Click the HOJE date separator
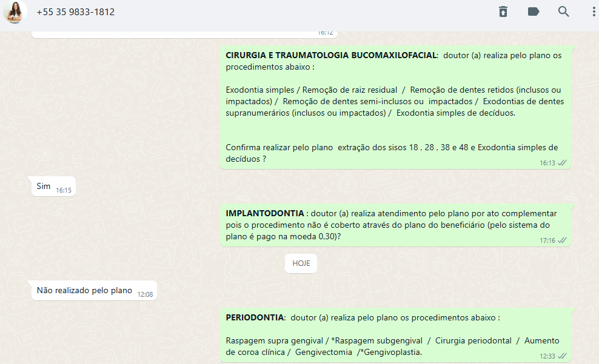599x364 pixels. pyautogui.click(x=301, y=263)
